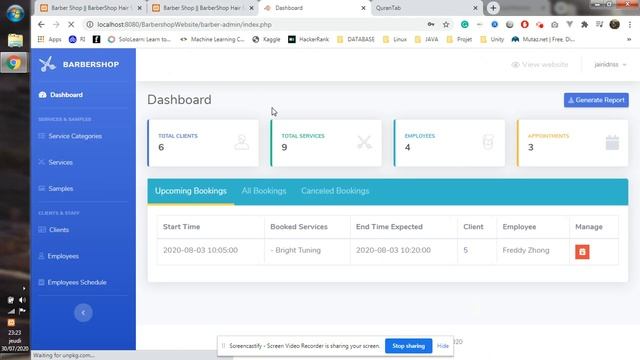
Task: Click the Barbershop scissors logo
Action: [47, 64]
